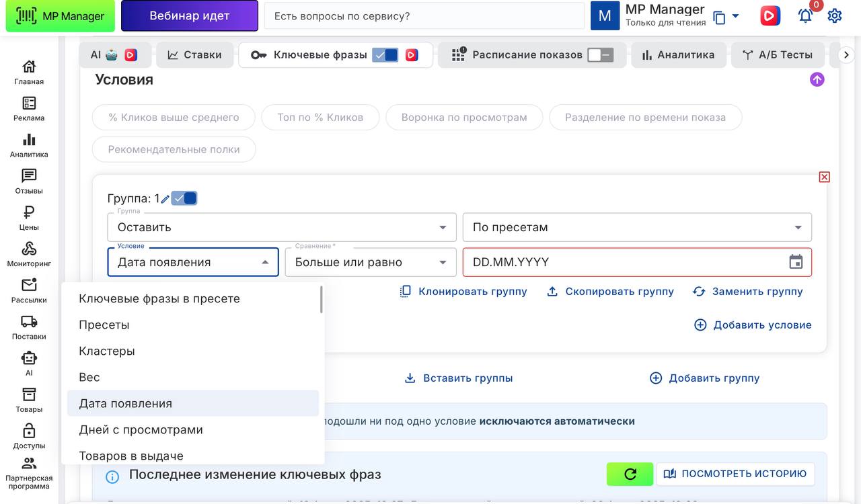Click the purple up arrow icon
The height and width of the screenshot is (504, 861).
pos(817,79)
